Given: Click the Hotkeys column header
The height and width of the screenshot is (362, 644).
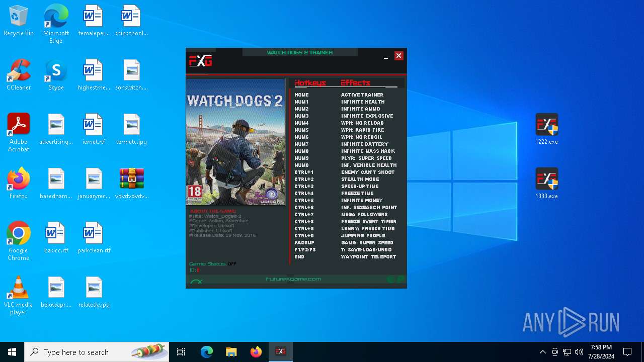Looking at the screenshot, I should 310,83.
